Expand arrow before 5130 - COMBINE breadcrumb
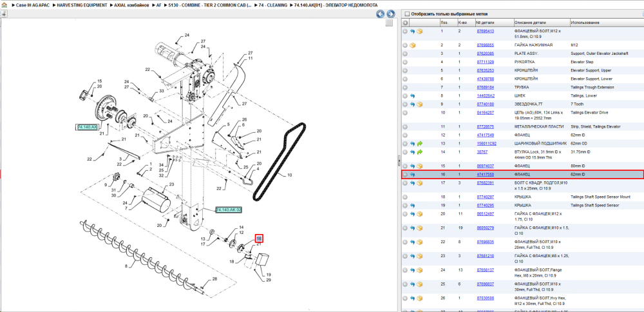 coord(165,5)
